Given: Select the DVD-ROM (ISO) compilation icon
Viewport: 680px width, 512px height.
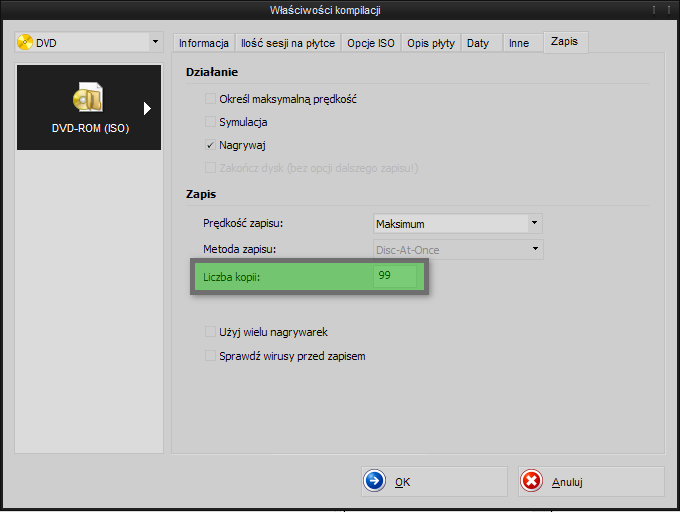Looking at the screenshot, I should pyautogui.click(x=88, y=96).
